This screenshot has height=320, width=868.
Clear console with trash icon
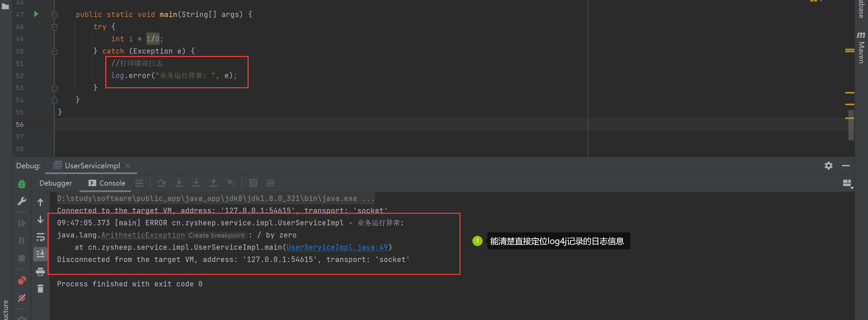tap(40, 288)
